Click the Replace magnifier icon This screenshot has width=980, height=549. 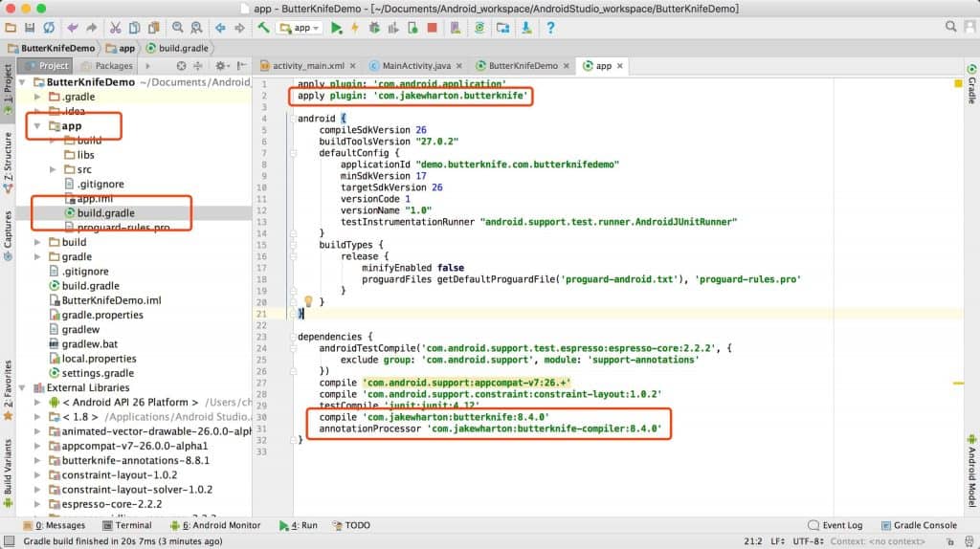click(196, 28)
